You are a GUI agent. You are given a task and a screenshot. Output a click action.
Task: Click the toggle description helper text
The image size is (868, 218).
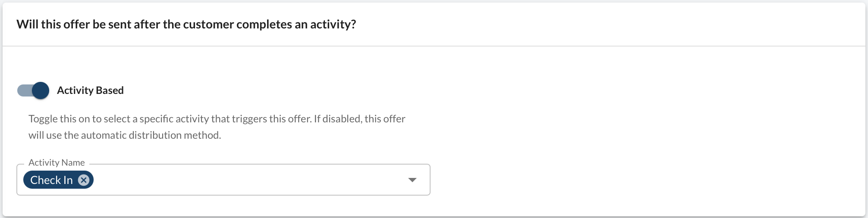pyautogui.click(x=217, y=127)
